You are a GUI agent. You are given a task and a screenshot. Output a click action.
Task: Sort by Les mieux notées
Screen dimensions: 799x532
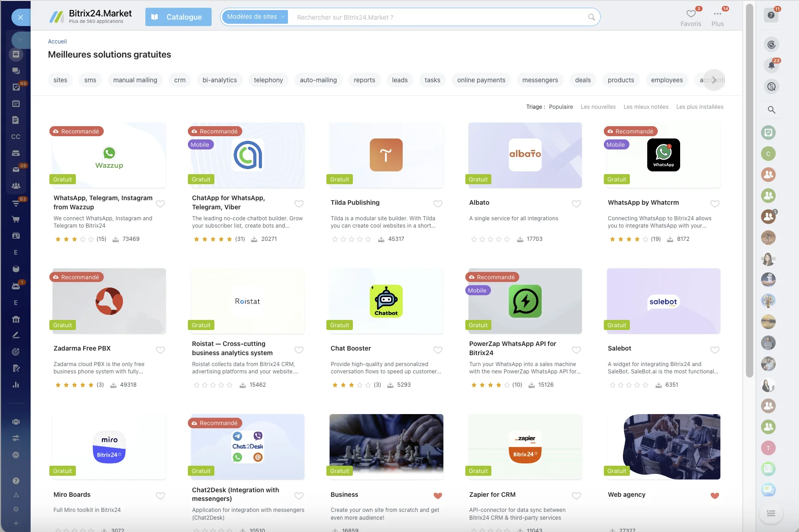click(x=646, y=107)
